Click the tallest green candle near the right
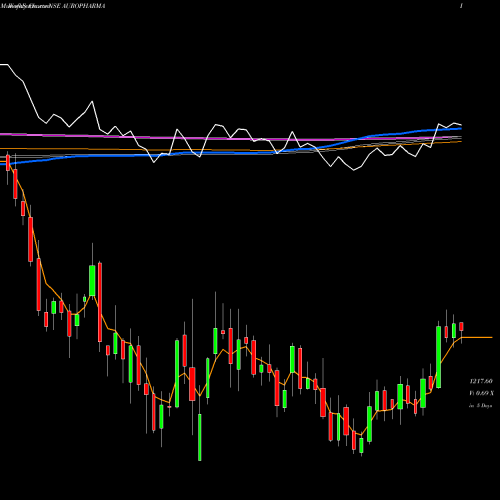500x500 pixels. tap(438, 357)
